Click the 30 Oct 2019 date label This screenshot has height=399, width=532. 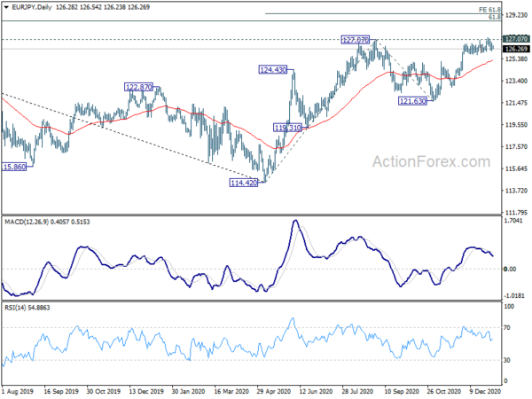pyautogui.click(x=104, y=391)
